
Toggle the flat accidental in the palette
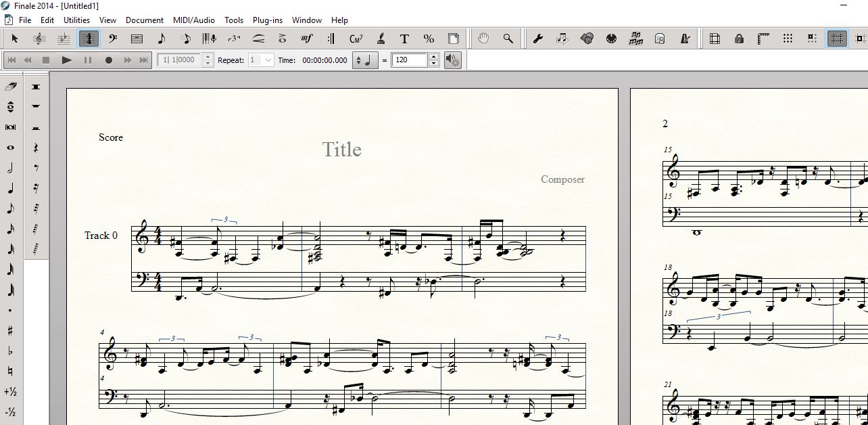(x=10, y=351)
